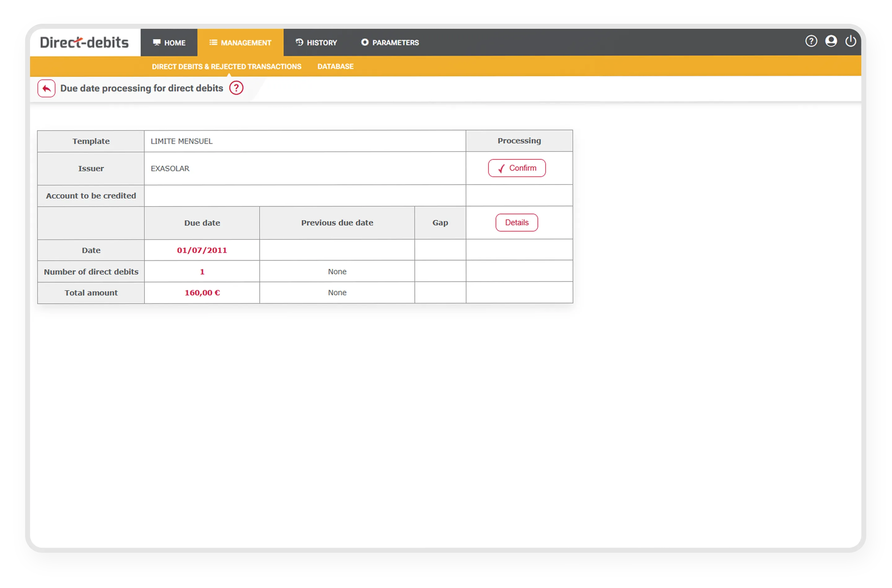Click the gear icon beside Parameters
892x588 pixels.
click(x=364, y=42)
